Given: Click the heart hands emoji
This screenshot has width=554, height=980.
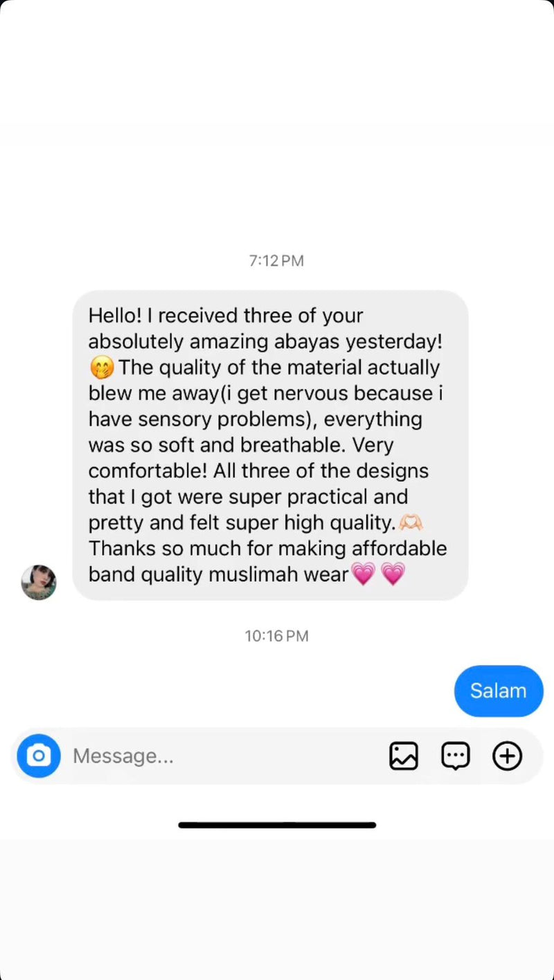Looking at the screenshot, I should (411, 523).
